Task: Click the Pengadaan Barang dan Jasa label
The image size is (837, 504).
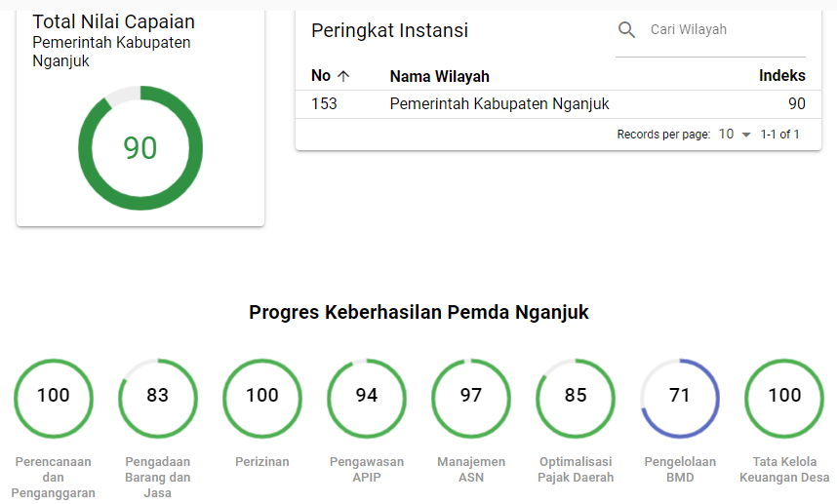Action: click(157, 478)
